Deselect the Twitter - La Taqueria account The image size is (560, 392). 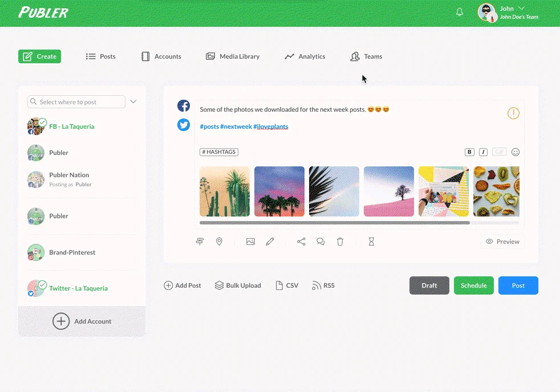coord(78,288)
